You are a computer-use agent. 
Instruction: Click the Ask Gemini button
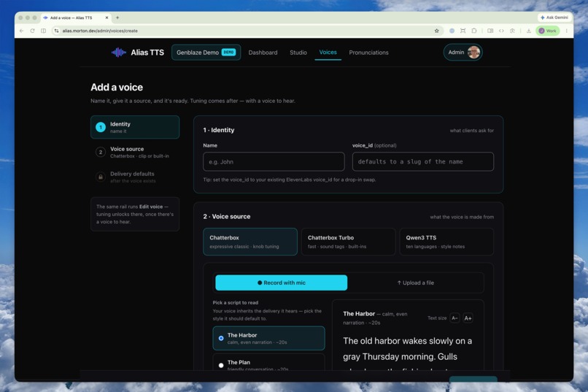pyautogui.click(x=554, y=18)
